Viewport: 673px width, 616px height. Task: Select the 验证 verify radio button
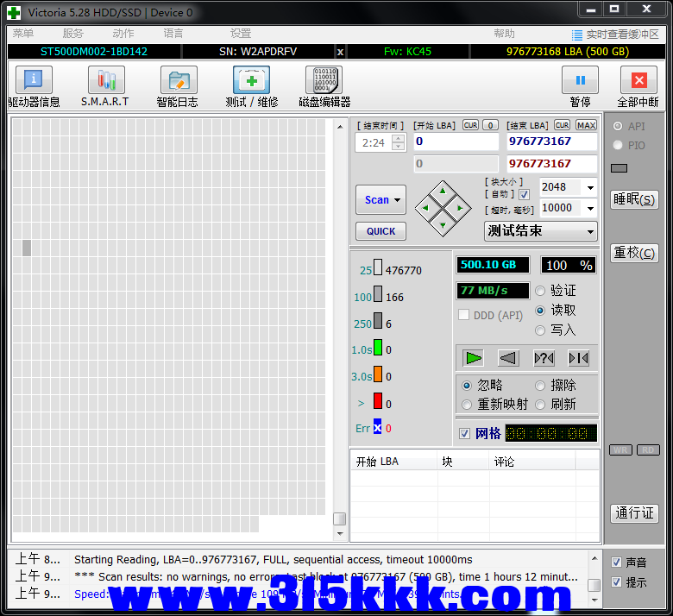(541, 291)
